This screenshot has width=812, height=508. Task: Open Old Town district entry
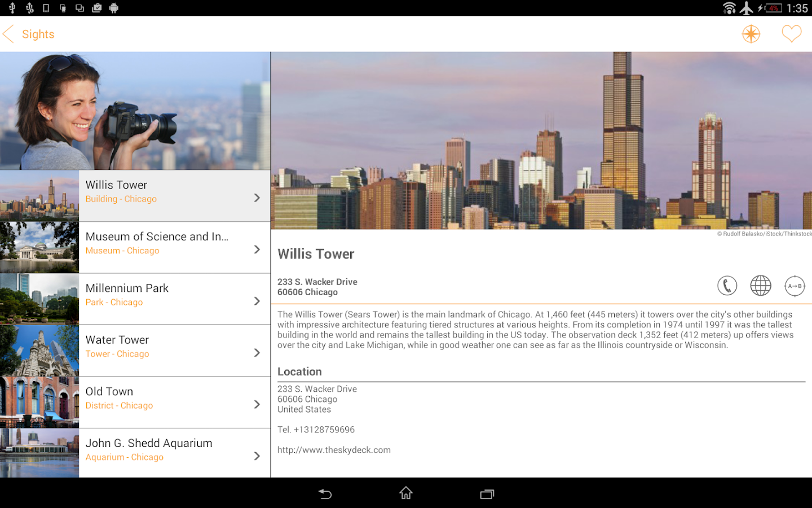coord(135,402)
